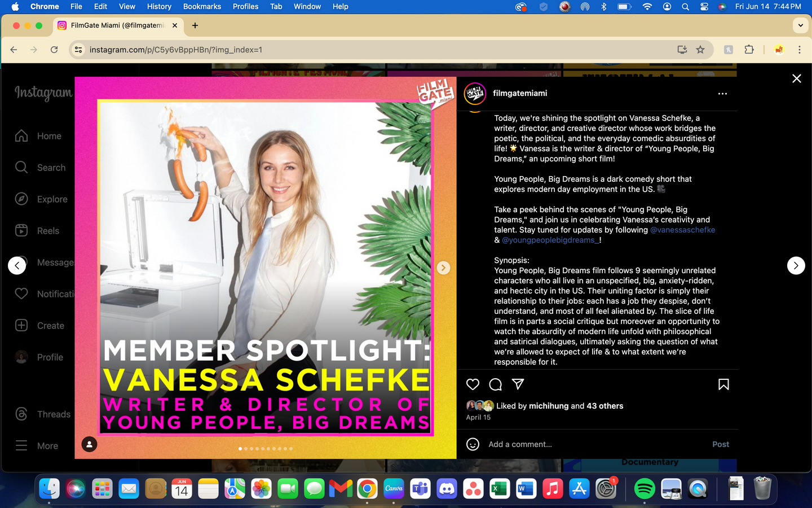Viewport: 812px width, 508px height.
Task: Follow the @vanessaschefke mention link
Action: tap(682, 230)
